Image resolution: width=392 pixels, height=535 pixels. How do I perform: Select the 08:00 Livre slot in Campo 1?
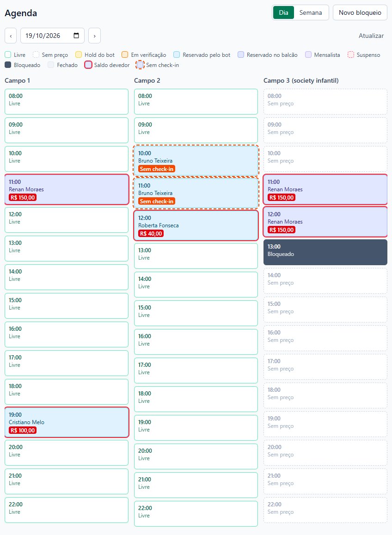(67, 102)
